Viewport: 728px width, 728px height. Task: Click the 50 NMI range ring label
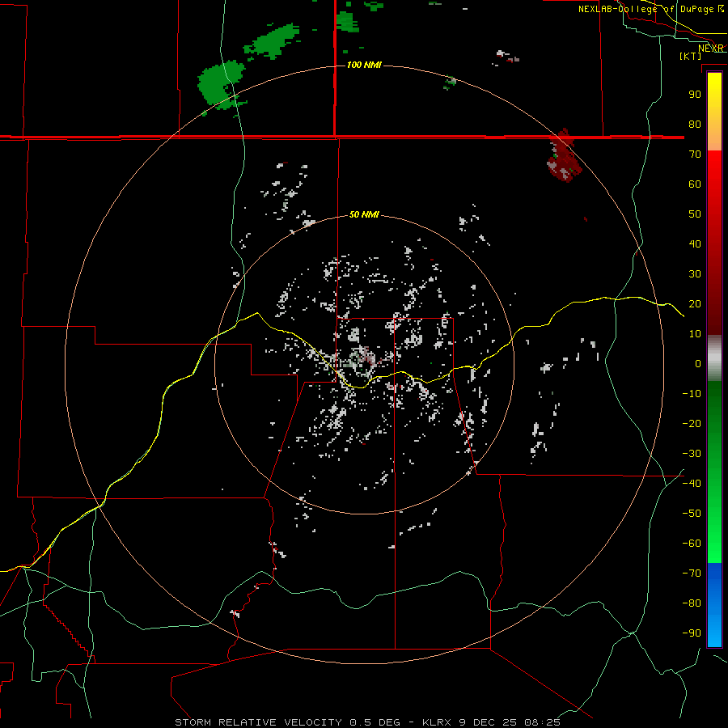pos(364,214)
